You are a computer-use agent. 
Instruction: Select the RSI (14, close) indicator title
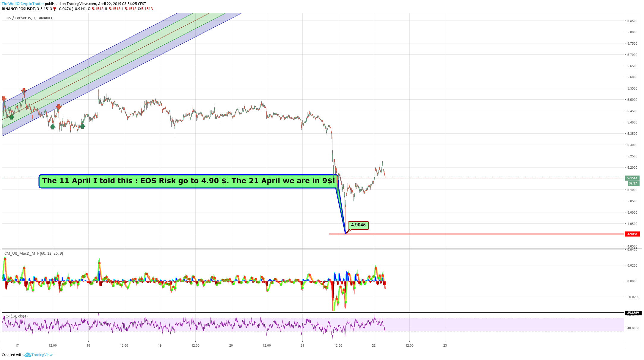pos(16,316)
